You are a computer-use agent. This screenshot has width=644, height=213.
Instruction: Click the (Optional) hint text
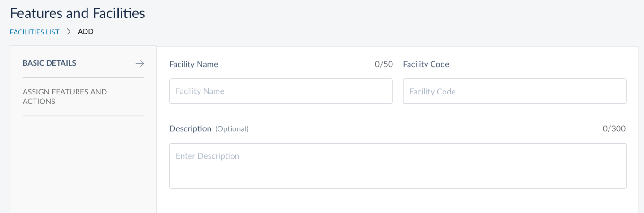click(x=232, y=129)
